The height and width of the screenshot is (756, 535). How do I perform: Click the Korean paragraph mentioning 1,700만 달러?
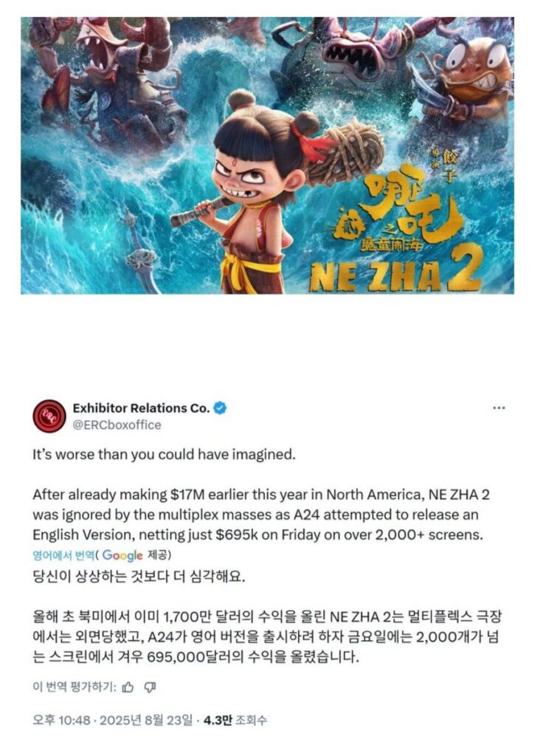266,636
